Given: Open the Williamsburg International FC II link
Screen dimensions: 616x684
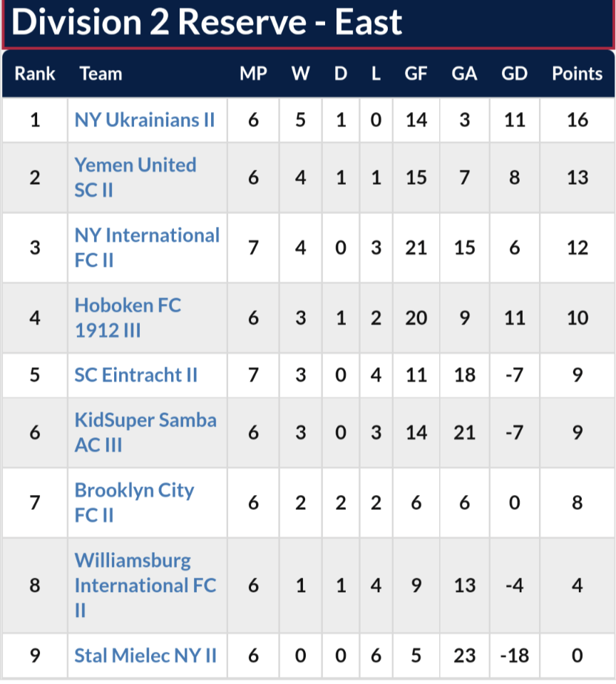Looking at the screenshot, I should tap(145, 586).
